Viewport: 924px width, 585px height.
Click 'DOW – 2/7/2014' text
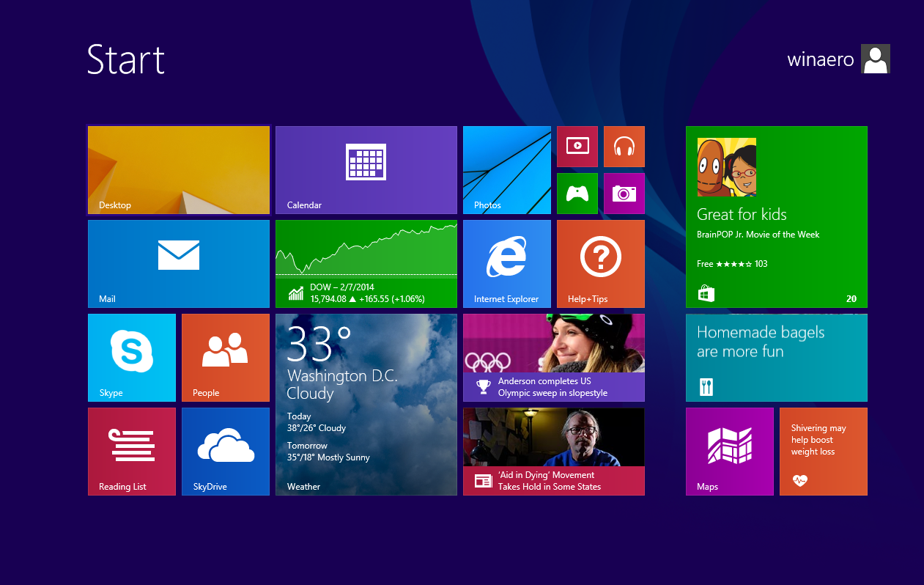pyautogui.click(x=342, y=287)
